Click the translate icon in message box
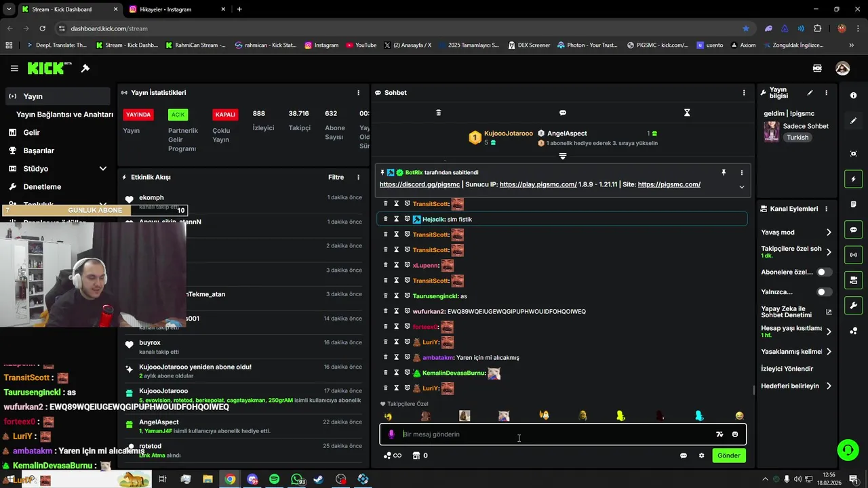 (719, 434)
